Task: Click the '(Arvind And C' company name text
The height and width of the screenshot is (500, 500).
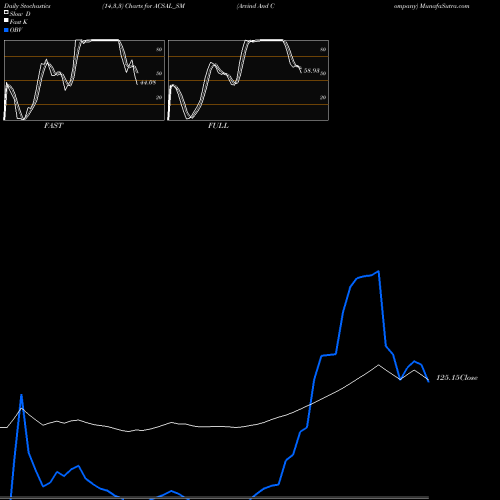Action: point(256,6)
